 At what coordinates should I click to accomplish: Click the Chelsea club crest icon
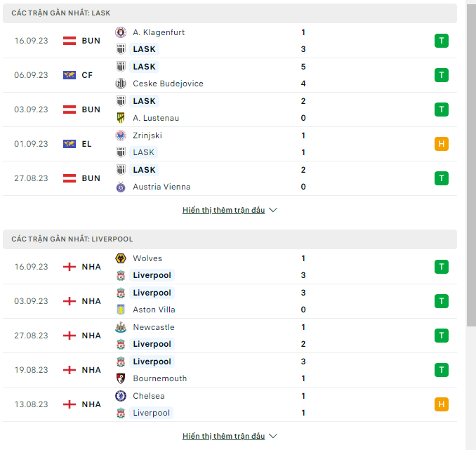(x=121, y=396)
